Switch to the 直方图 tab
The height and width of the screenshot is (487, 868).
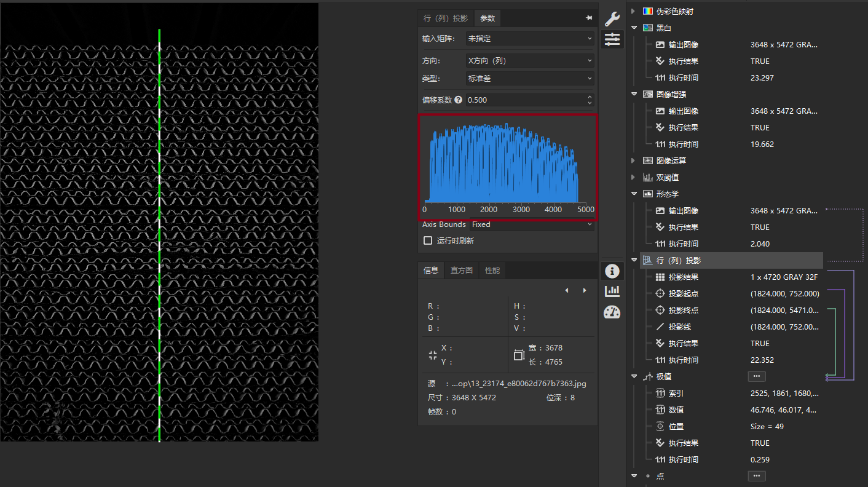click(x=462, y=271)
